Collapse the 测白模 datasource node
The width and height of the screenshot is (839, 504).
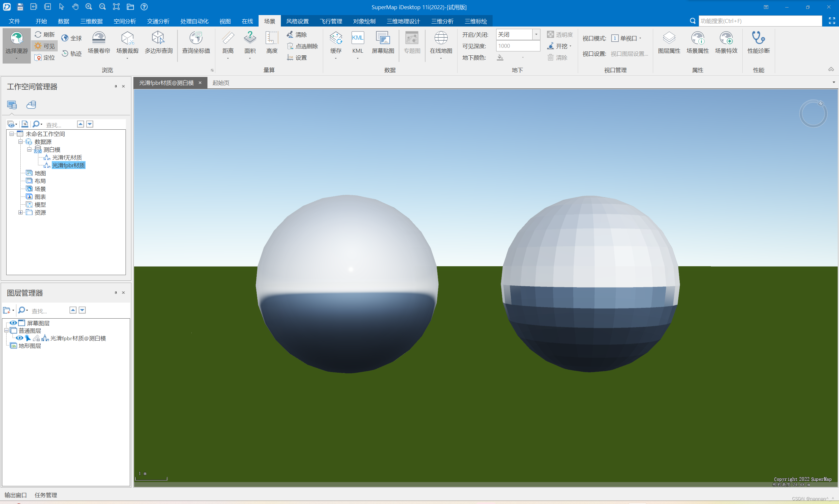point(29,149)
